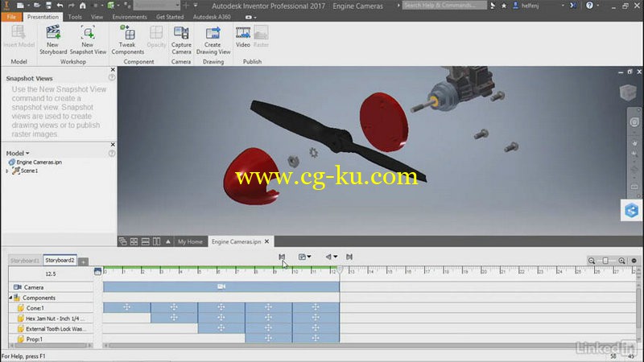The width and height of the screenshot is (644, 362).
Task: Click the Open folder icon
Action: tap(36, 6)
